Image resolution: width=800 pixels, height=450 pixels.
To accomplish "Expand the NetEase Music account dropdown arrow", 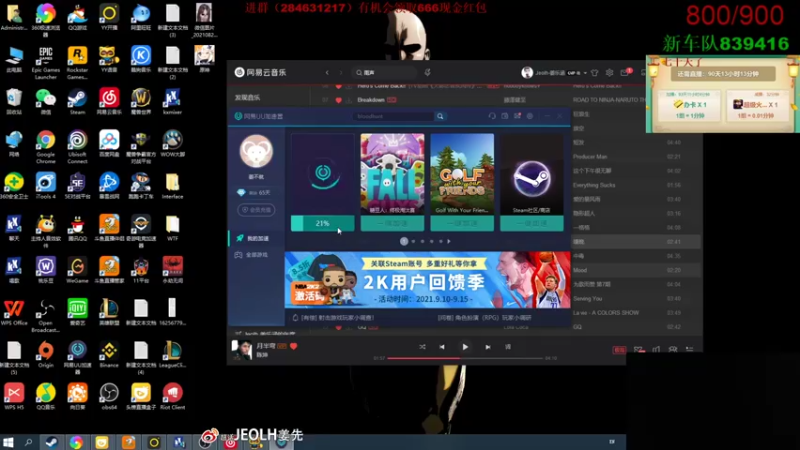I will pos(585,73).
